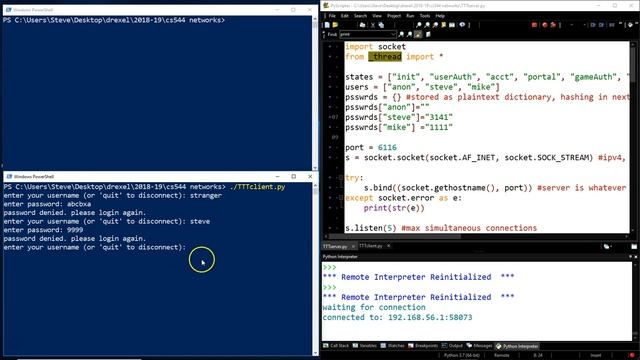This screenshot has height=360, width=640.
Task: Open the Tools menu in PyScripter
Action: (x=425, y=16)
